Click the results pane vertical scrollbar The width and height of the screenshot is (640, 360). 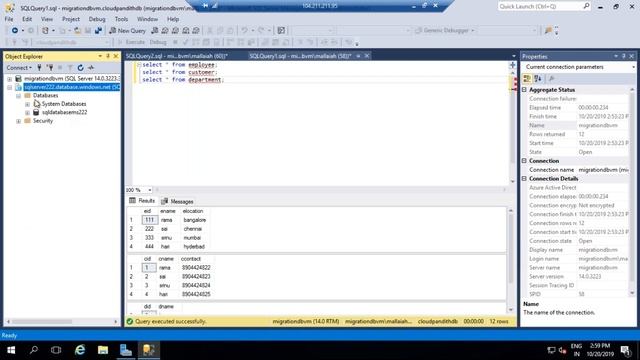[511, 260]
